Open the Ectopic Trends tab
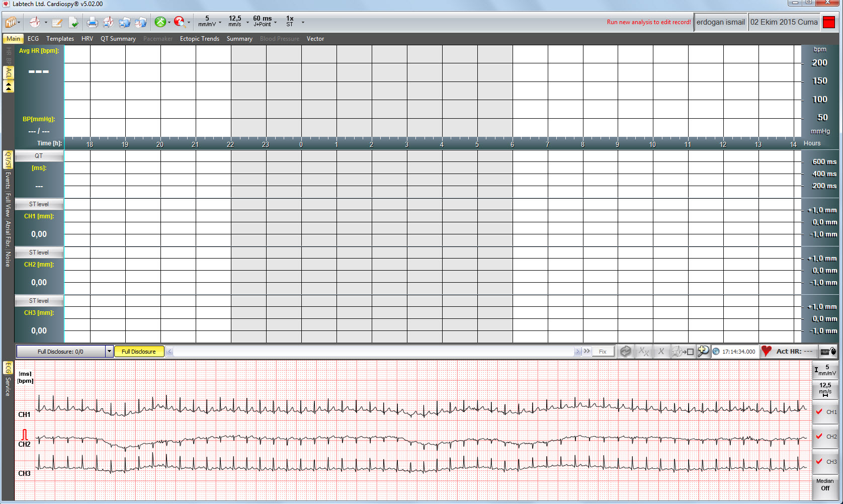 [200, 39]
